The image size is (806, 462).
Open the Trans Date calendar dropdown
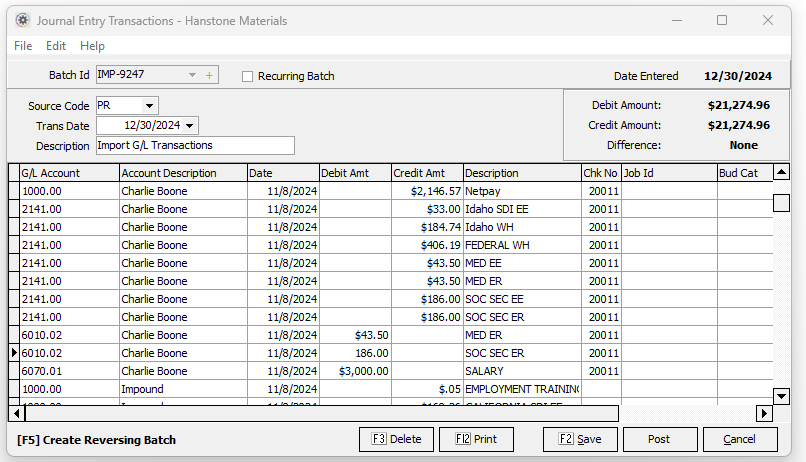coord(189,126)
